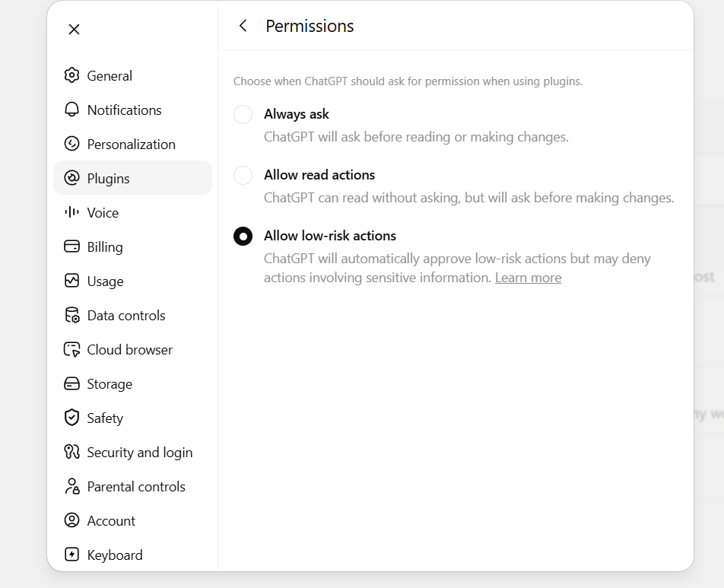Click the Safety shield icon
The image size is (724, 588).
point(71,418)
